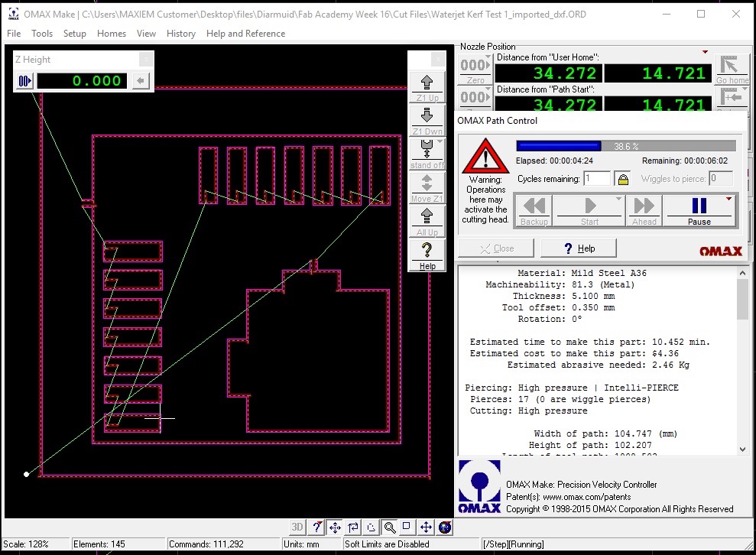Image resolution: width=756 pixels, height=555 pixels.
Task: Open the History menu
Action: [x=181, y=34]
